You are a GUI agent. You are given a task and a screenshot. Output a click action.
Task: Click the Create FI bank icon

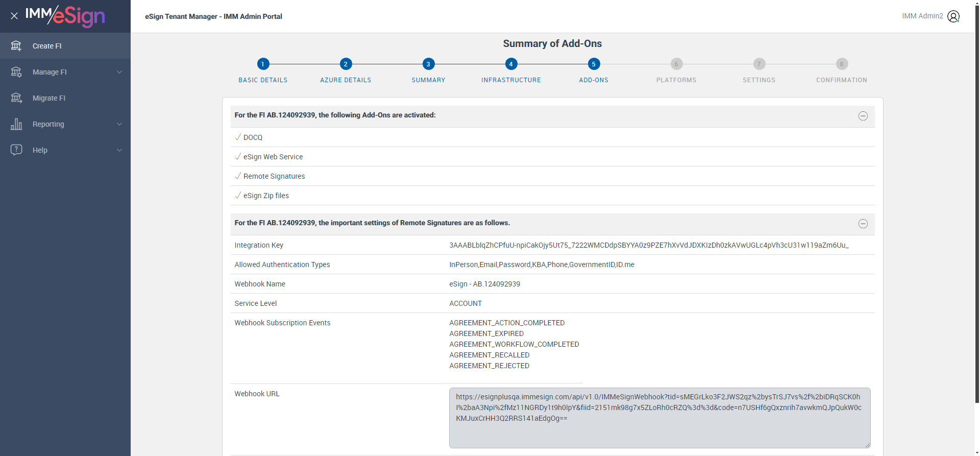[x=16, y=46]
